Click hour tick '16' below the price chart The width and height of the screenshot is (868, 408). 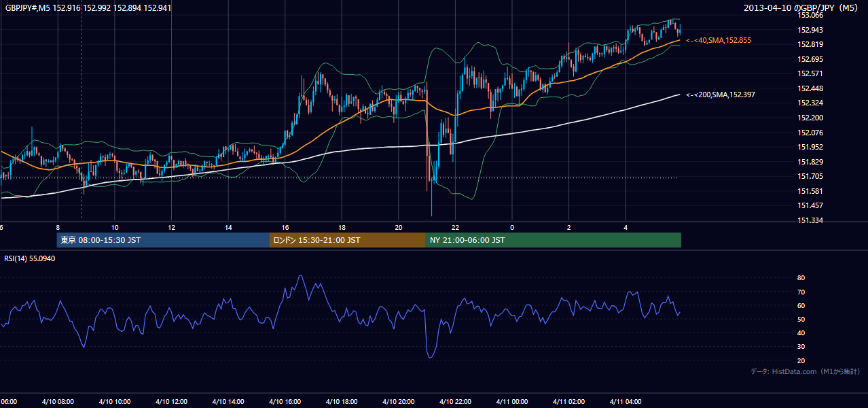point(285,228)
